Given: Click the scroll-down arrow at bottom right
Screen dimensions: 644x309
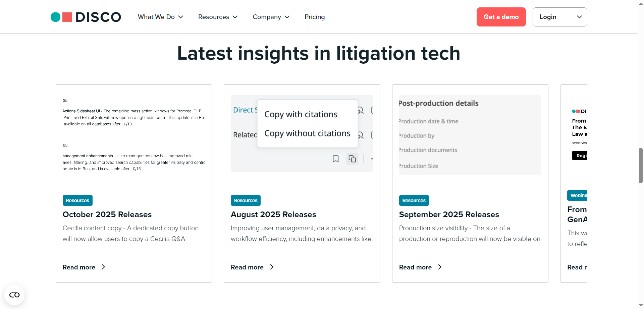Looking at the screenshot, I should tap(640, 305).
